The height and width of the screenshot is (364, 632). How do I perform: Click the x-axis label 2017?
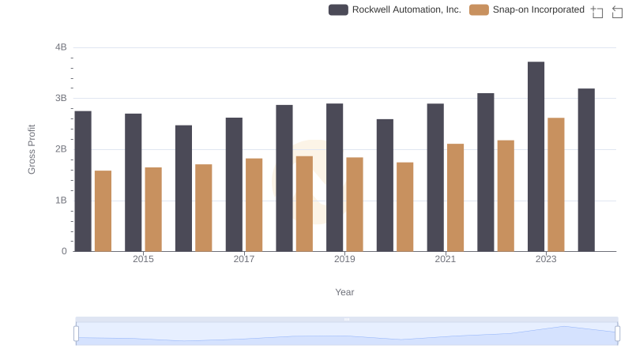click(244, 259)
